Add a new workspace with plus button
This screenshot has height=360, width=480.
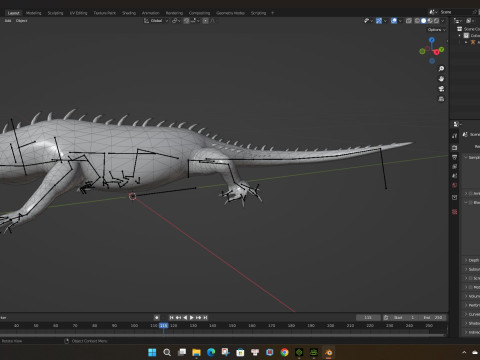pyautogui.click(x=272, y=13)
